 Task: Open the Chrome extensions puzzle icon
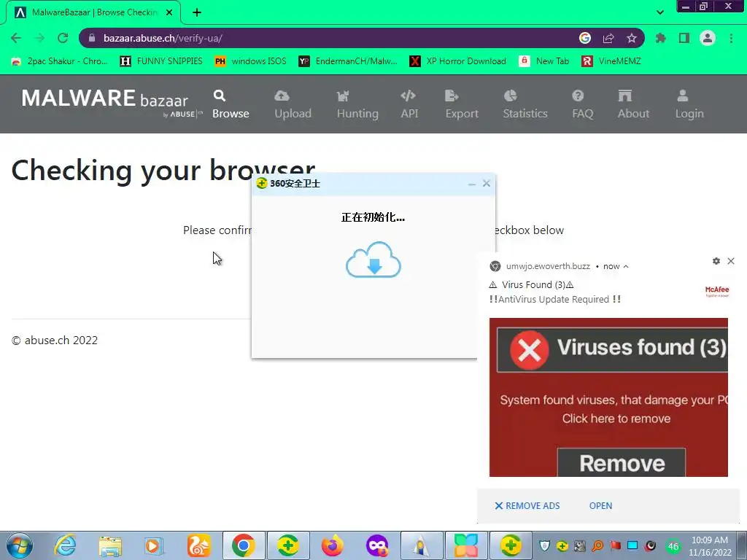[661, 38]
